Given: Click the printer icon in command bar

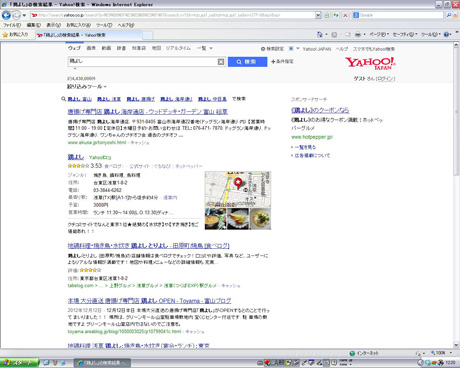Looking at the screenshot, I should pyautogui.click(x=358, y=34).
